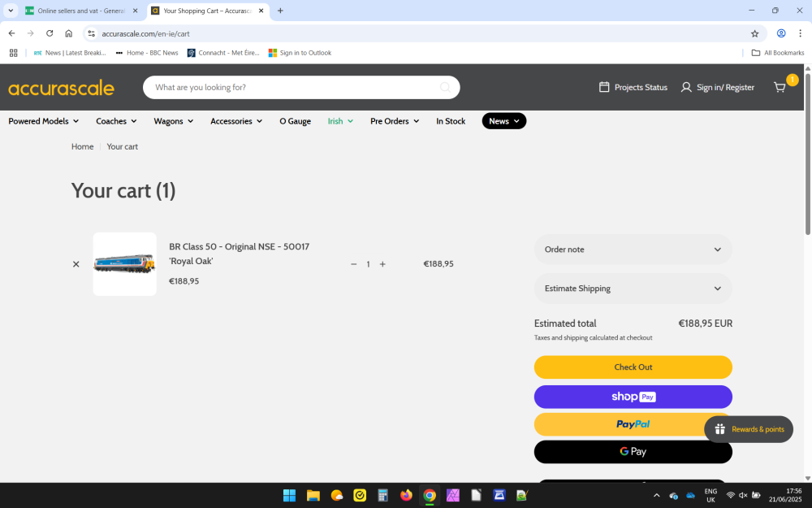Image resolution: width=812 pixels, height=508 pixels.
Task: Increase quantity with plus button
Action: tap(382, 264)
